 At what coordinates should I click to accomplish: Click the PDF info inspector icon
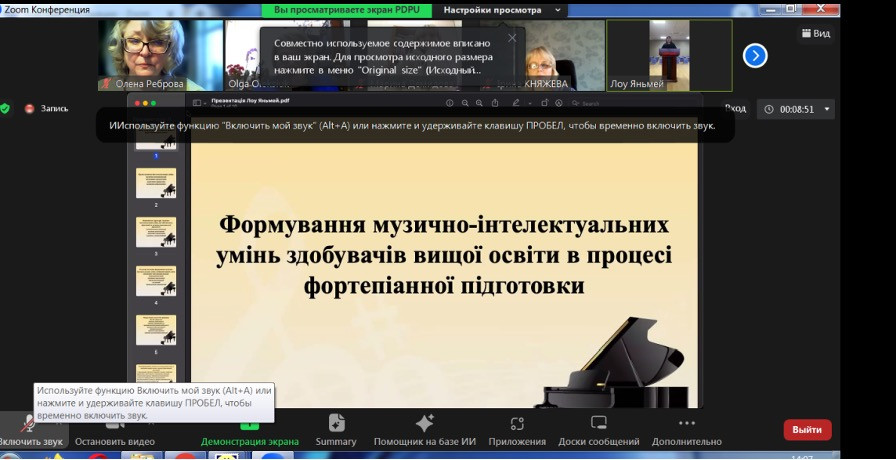point(450,103)
